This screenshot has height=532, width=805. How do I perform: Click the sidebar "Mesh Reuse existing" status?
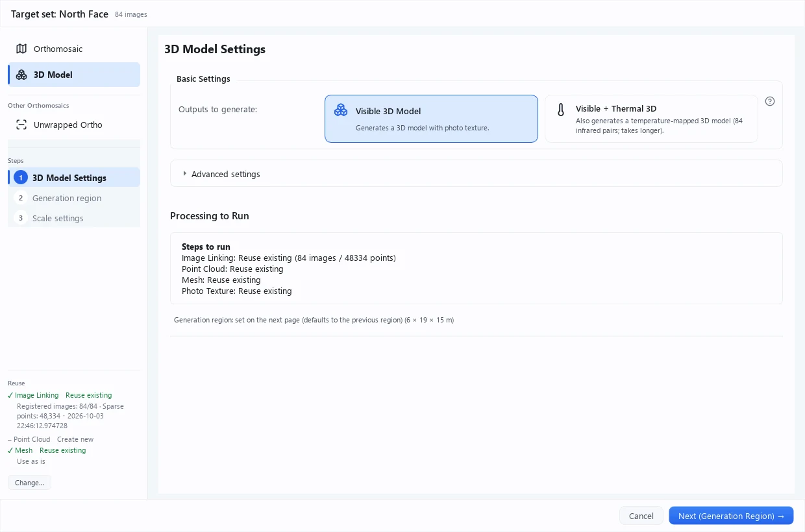47,450
